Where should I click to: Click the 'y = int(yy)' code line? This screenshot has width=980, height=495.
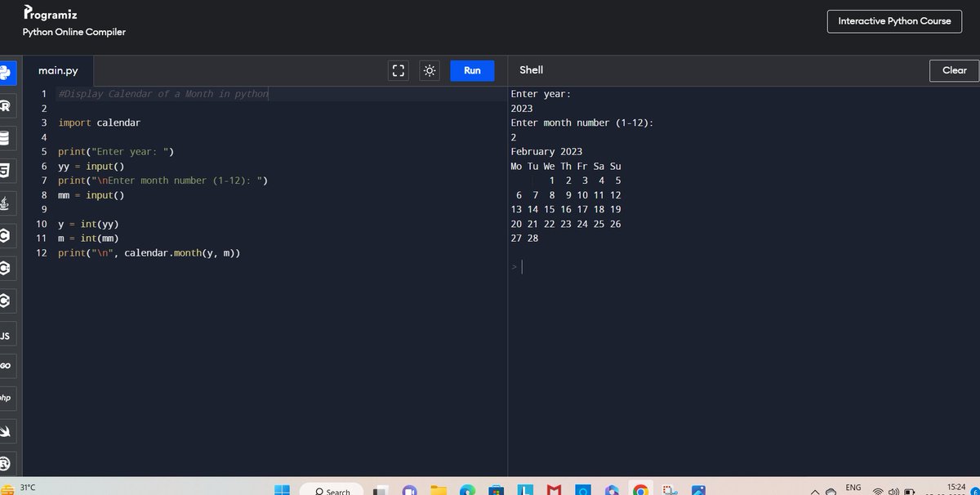point(88,224)
